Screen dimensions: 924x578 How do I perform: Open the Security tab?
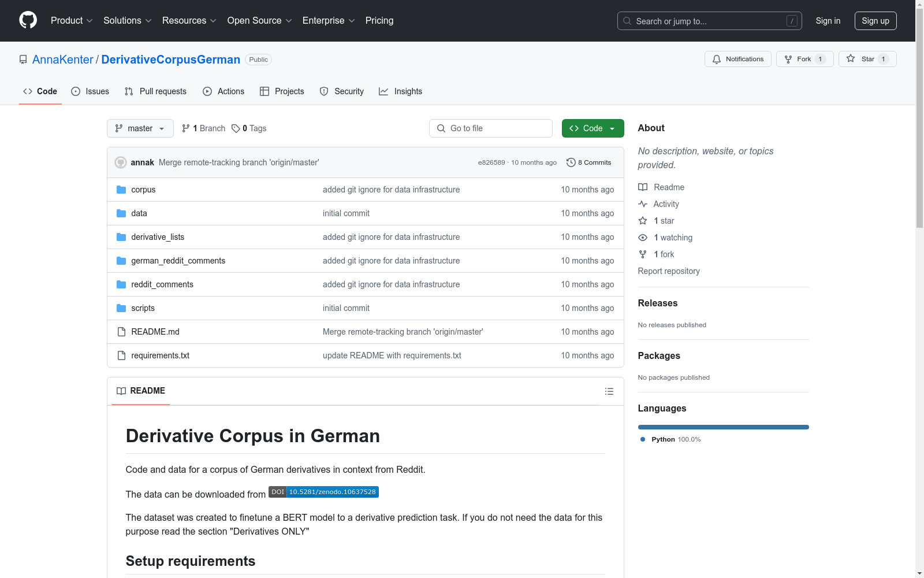point(342,91)
